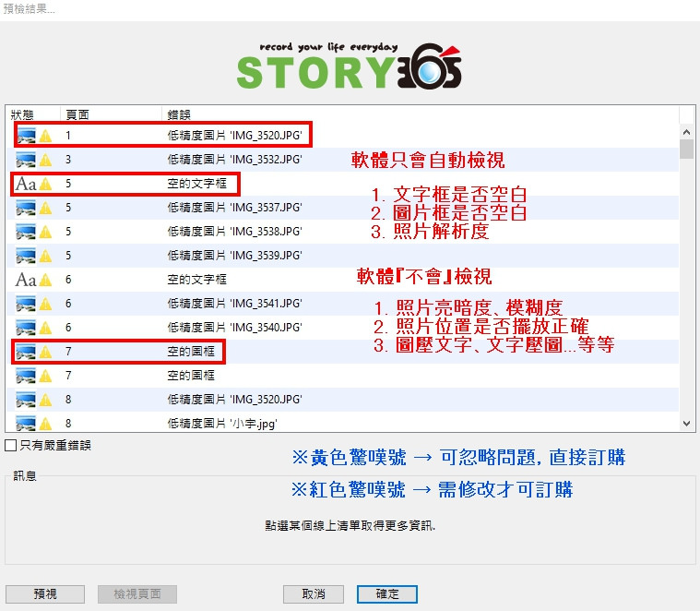The image size is (700, 611).
Task: Click the 錯誤 column header
Action: click(179, 114)
